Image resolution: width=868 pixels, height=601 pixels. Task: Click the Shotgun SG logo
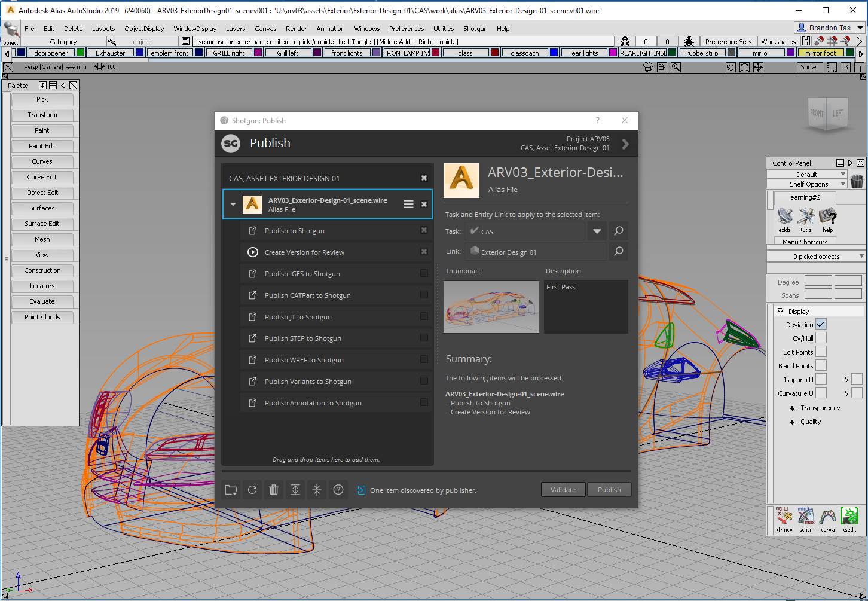[231, 143]
